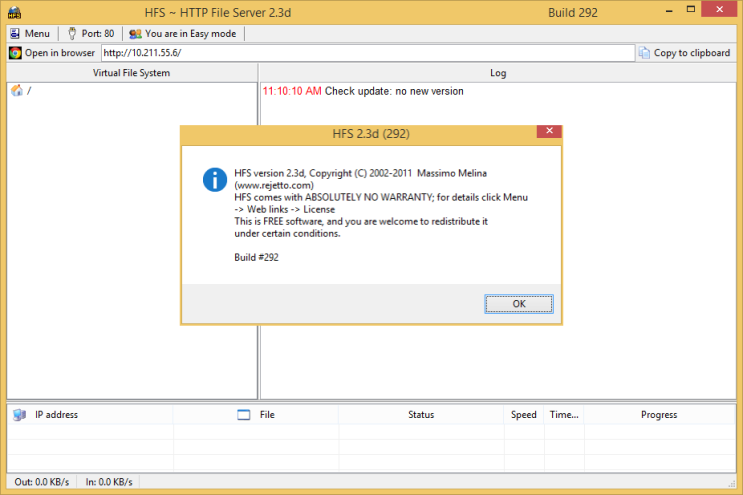Click the File column header
This screenshot has height=495, width=743.
[x=256, y=414]
